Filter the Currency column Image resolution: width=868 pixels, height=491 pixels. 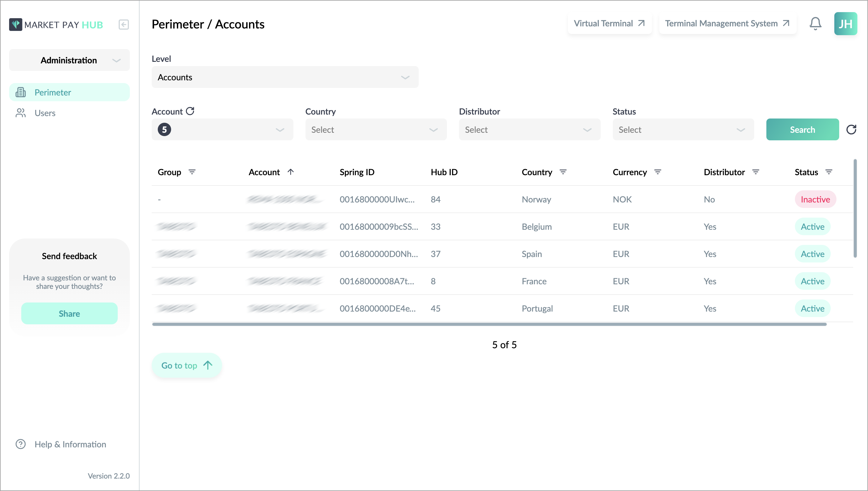pyautogui.click(x=657, y=172)
